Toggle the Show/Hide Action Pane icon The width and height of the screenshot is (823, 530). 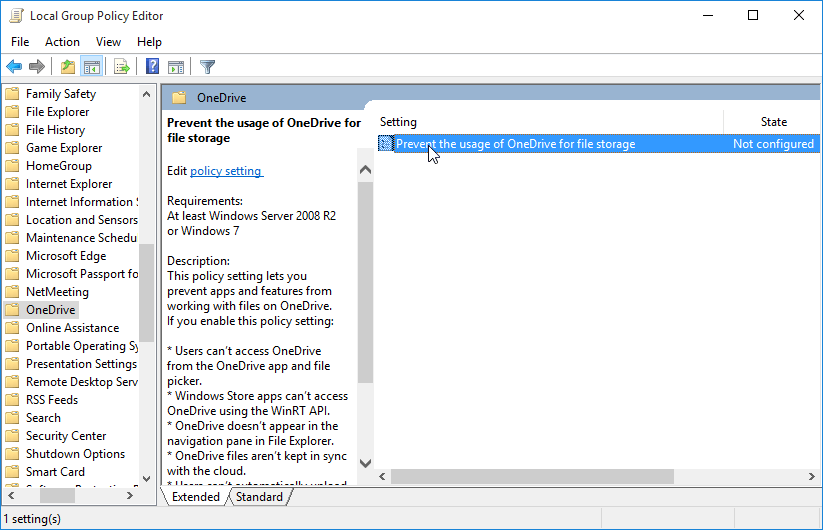(x=176, y=67)
